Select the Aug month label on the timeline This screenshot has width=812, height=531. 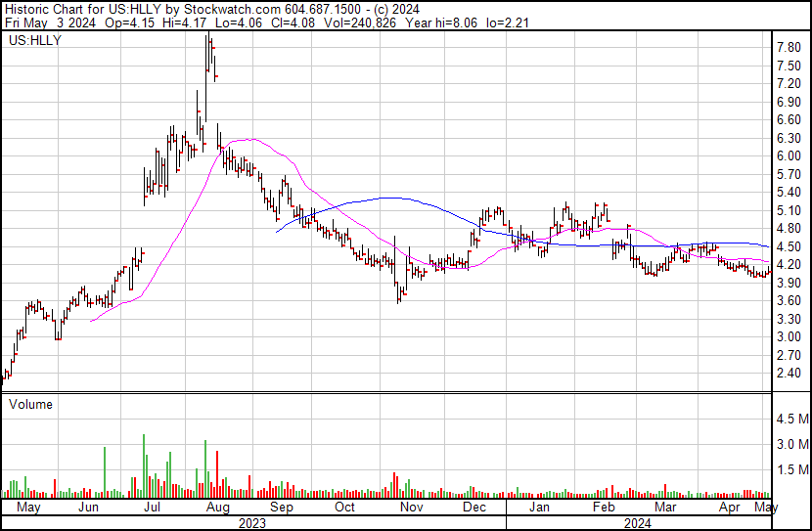217,509
